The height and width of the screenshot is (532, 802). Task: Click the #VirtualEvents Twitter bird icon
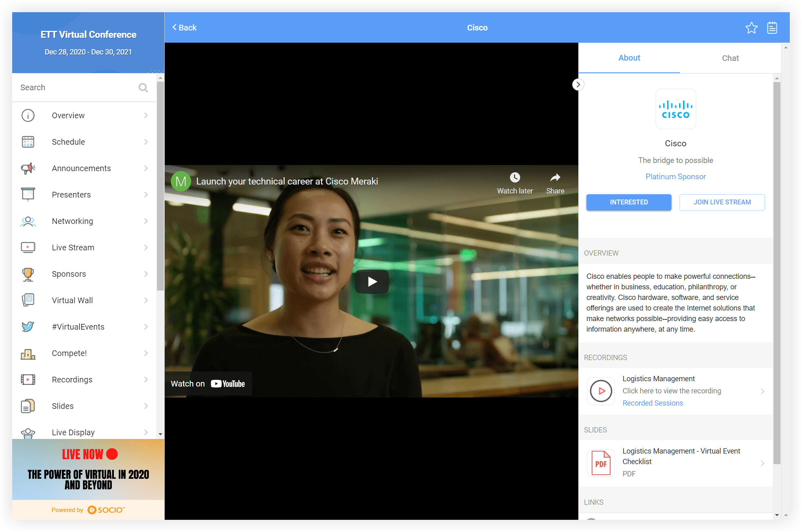pos(28,327)
